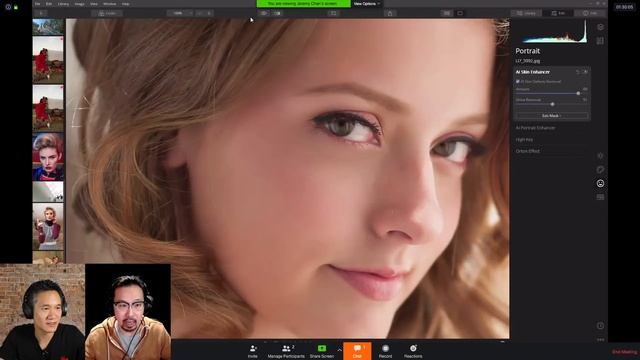Click End Meeting in Zoom

pyautogui.click(x=624, y=352)
